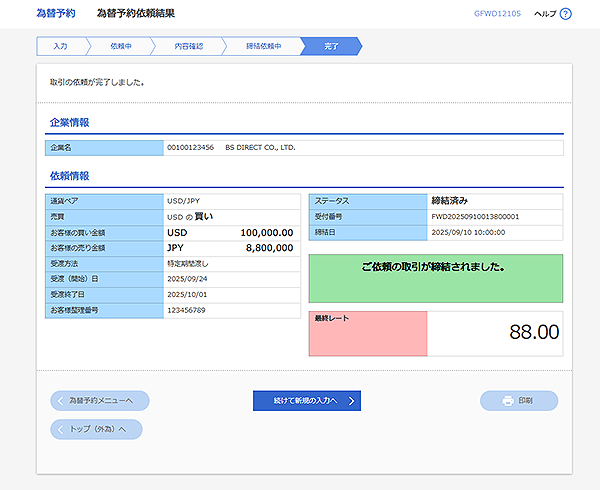Click the 最終レート label cell
The width and height of the screenshot is (600, 490).
(x=368, y=334)
